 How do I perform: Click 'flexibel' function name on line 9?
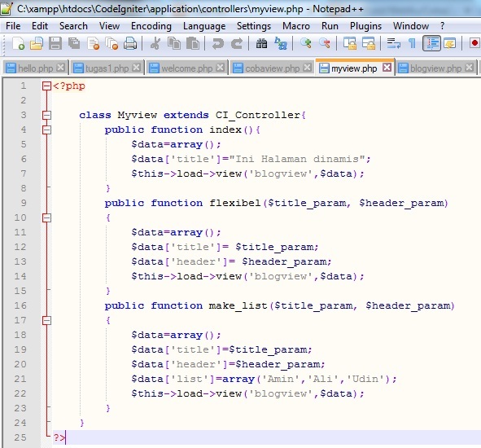(x=235, y=203)
